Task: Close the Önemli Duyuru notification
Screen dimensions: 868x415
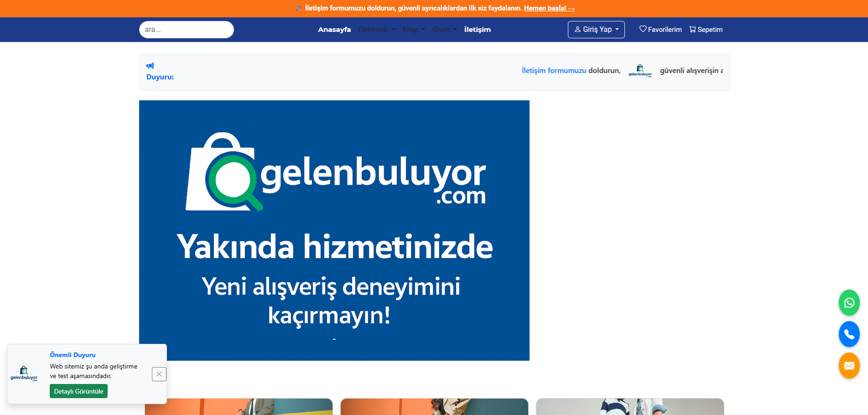Action: click(159, 374)
